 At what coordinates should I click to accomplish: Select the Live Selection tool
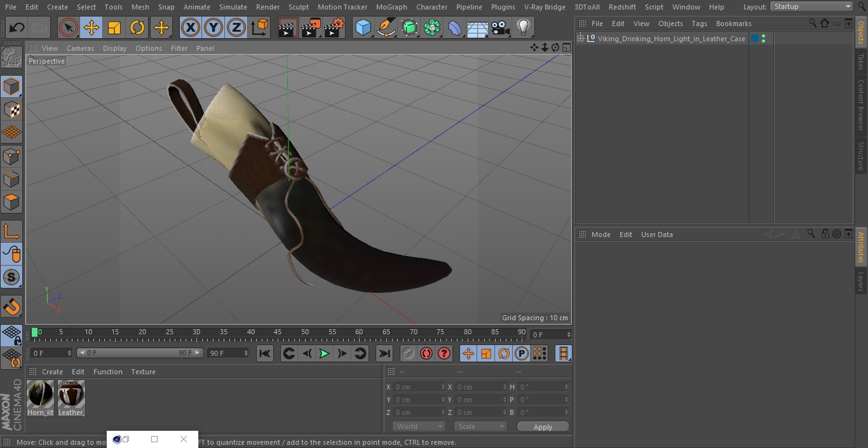click(x=69, y=27)
